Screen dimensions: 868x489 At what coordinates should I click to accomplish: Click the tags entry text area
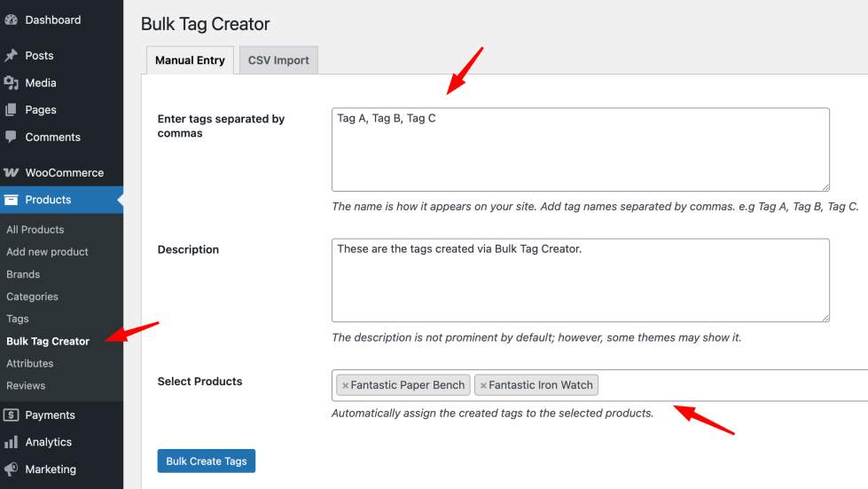[580, 149]
